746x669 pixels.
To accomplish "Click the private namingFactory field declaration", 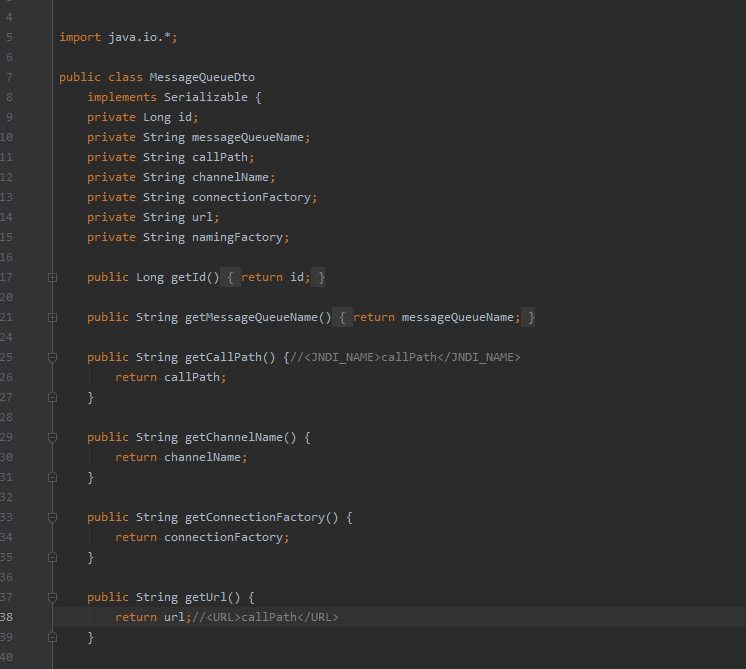I will pyautogui.click(x=188, y=237).
